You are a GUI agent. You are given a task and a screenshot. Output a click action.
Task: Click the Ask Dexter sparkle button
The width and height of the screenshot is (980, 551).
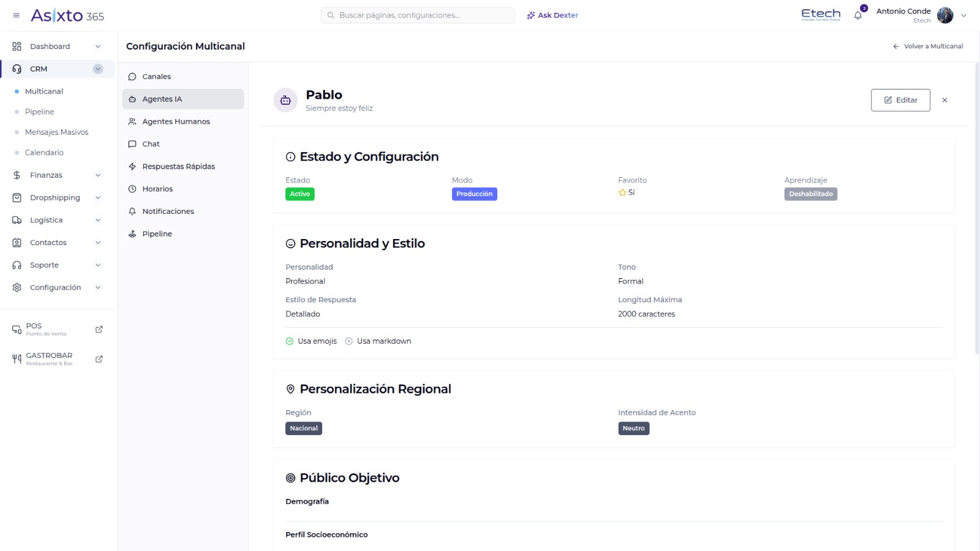point(552,15)
